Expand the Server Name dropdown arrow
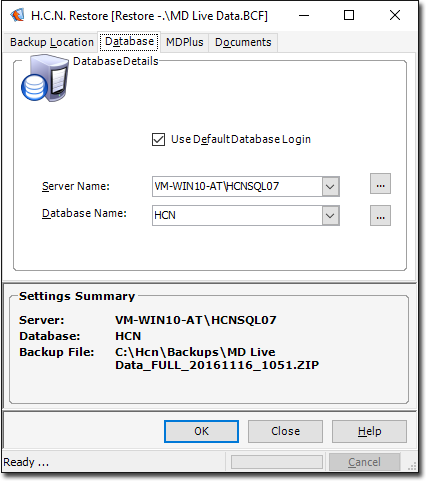426x481 pixels. [x=330, y=186]
